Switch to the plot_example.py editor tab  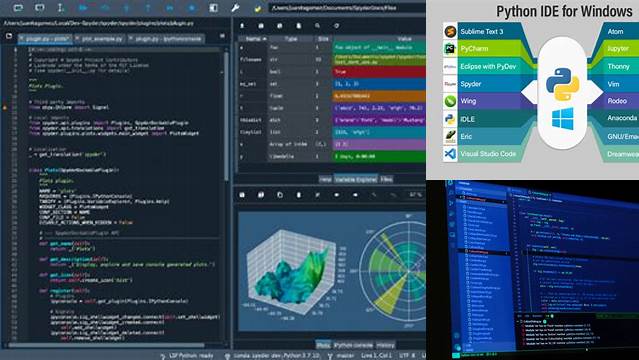point(102,39)
